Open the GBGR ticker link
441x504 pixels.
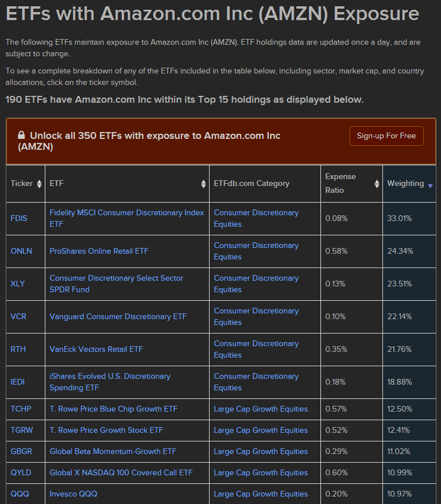tap(21, 452)
